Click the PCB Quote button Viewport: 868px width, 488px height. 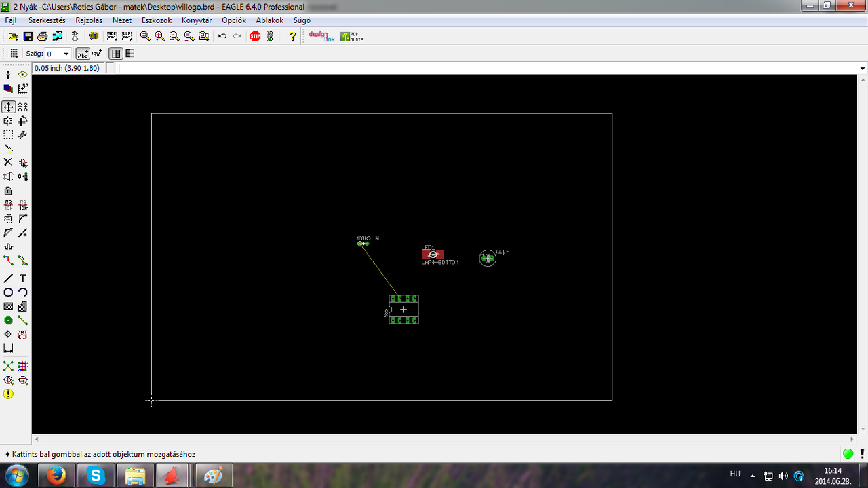[x=352, y=36]
